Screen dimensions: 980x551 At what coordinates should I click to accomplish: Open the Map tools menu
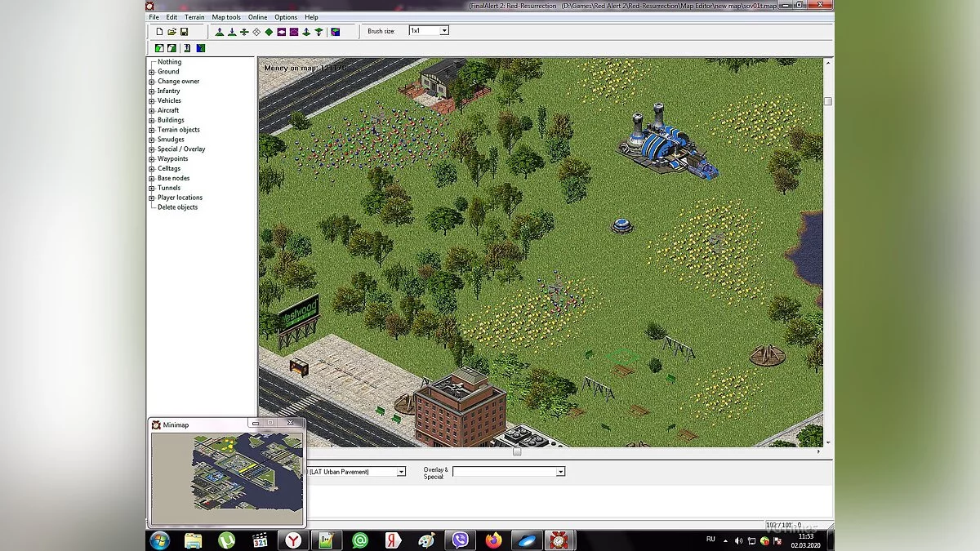coord(225,16)
